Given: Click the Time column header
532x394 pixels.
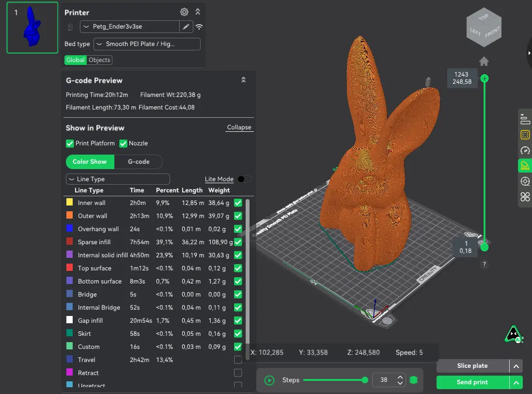Looking at the screenshot, I should (137, 190).
